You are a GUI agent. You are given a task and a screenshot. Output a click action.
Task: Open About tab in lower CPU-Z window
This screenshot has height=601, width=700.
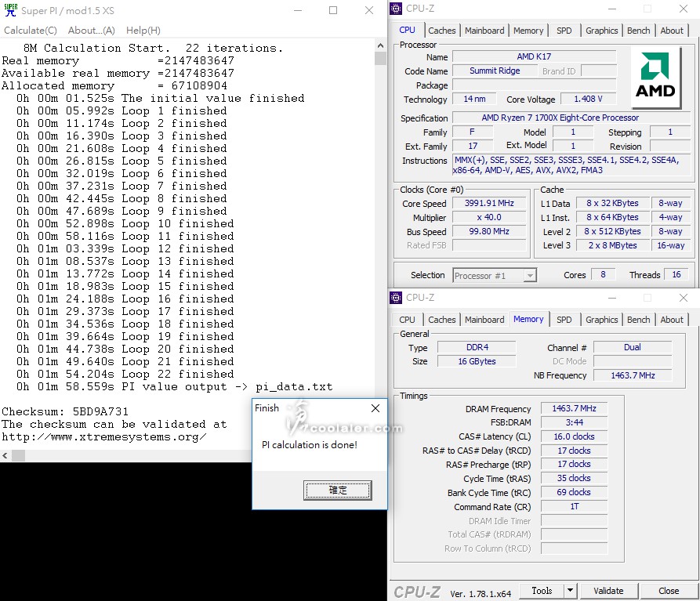pyautogui.click(x=672, y=320)
